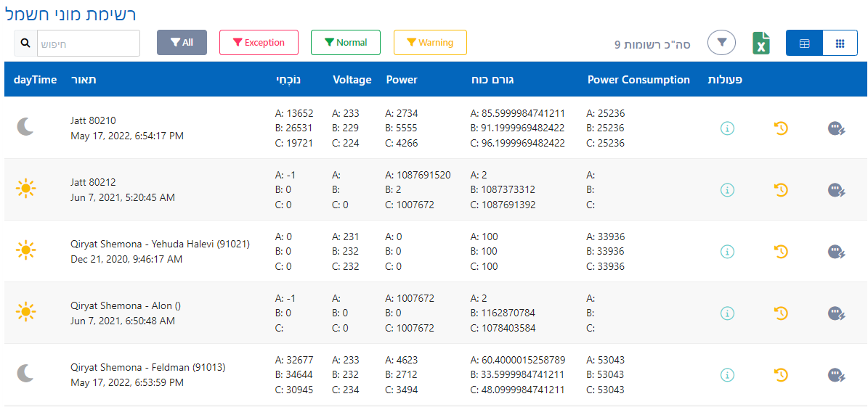Image resolution: width=868 pixels, height=407 pixels.
Task: Click the info icon for Jatt 80210
Action: click(x=727, y=128)
